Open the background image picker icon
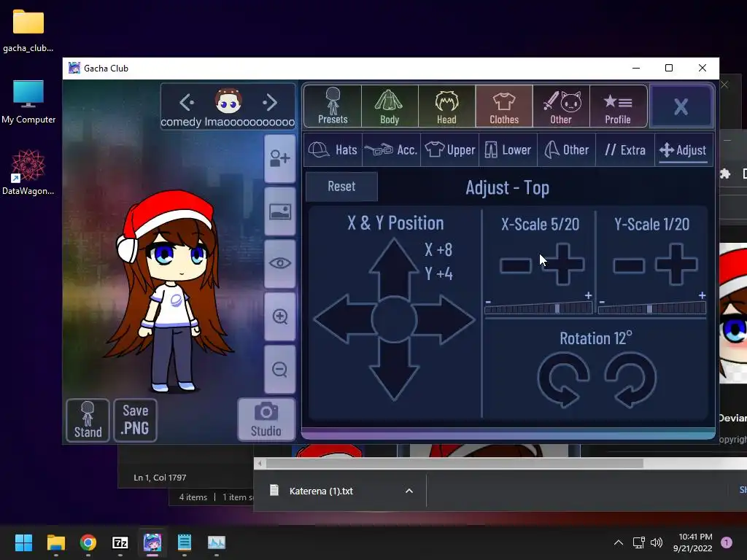The image size is (747, 560). pyautogui.click(x=280, y=211)
